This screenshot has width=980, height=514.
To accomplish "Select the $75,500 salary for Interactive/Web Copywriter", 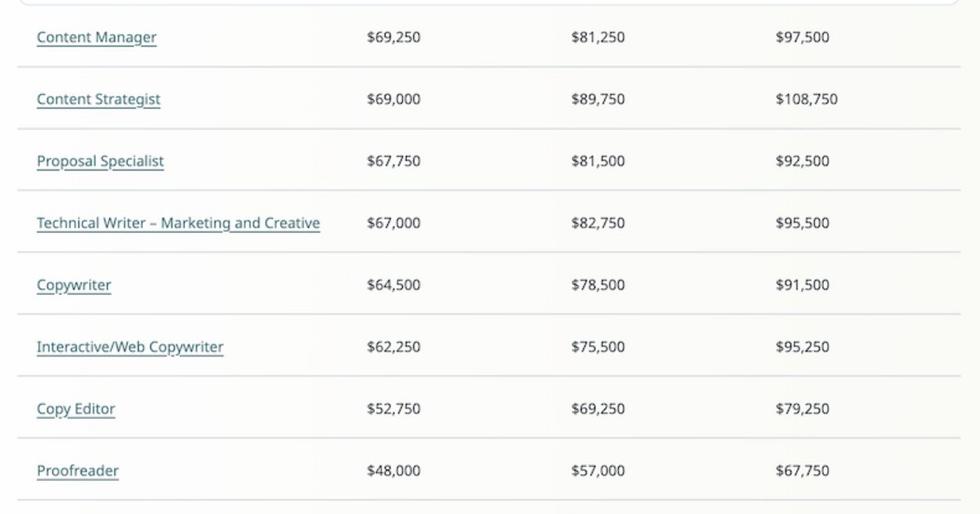I will 598,347.
